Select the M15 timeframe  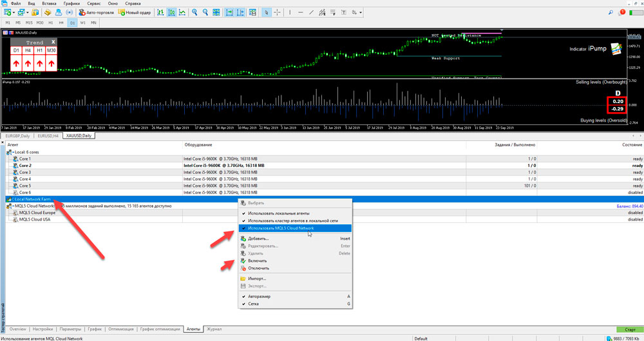(x=29, y=23)
